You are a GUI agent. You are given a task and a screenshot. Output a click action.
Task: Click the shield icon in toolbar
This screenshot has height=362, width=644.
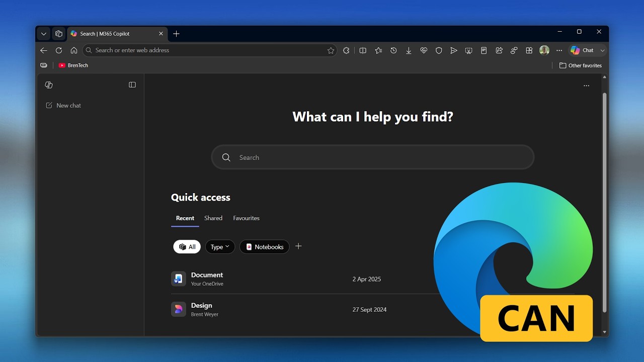pos(439,50)
